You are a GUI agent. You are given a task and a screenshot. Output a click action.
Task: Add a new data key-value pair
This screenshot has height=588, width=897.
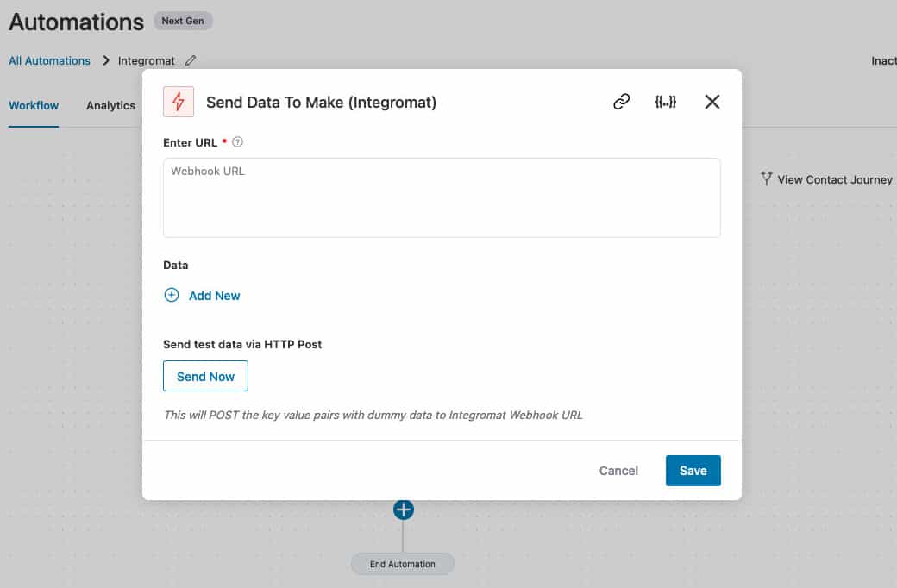coord(215,296)
